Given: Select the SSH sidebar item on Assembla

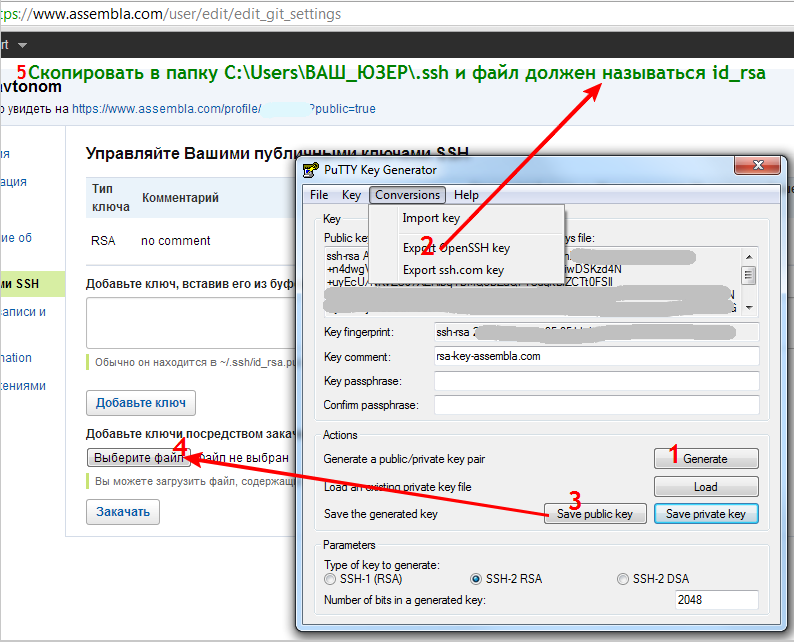Looking at the screenshot, I should pyautogui.click(x=32, y=284).
